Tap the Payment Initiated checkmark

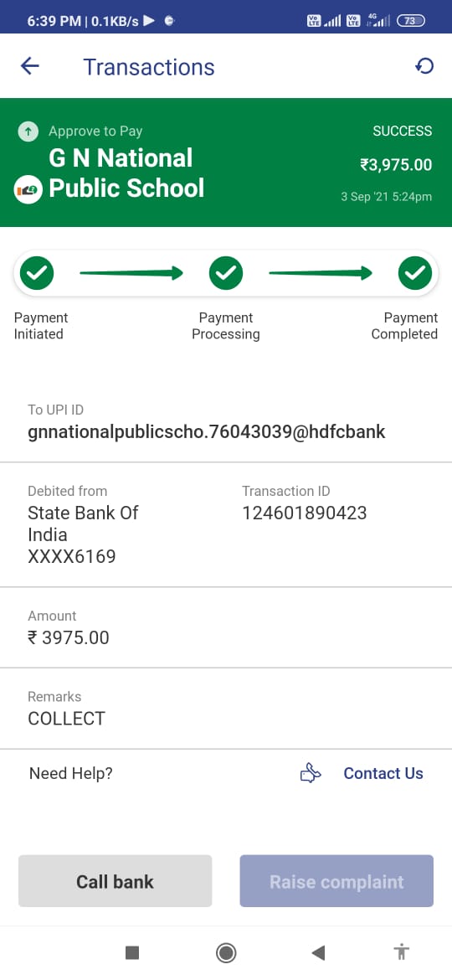37,273
